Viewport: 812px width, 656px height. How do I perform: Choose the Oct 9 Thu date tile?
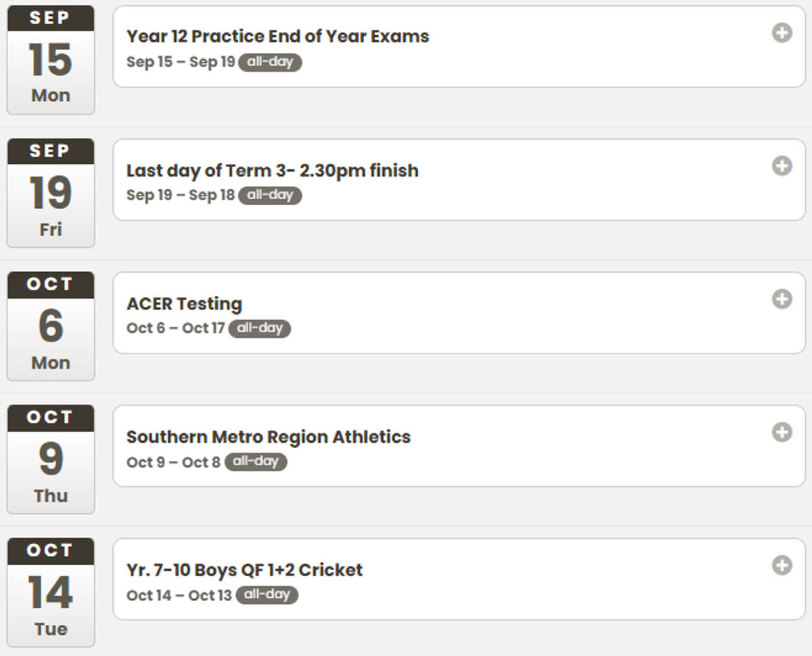(51, 460)
